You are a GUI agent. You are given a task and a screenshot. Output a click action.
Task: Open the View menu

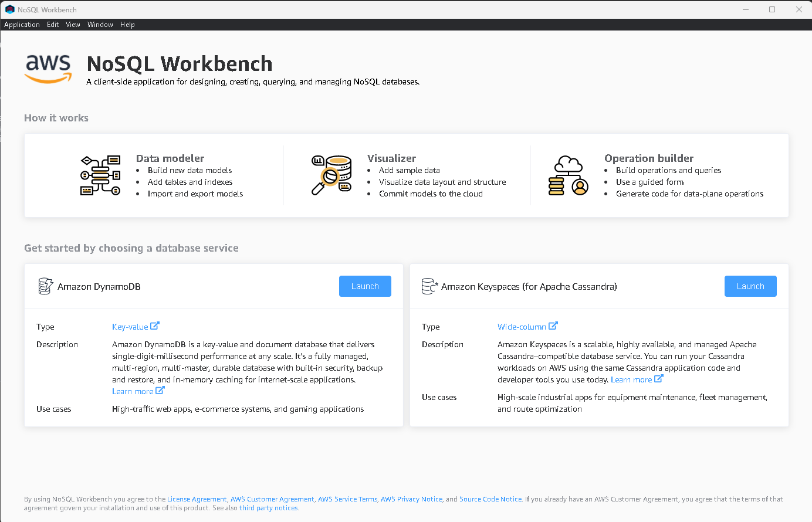[73, 25]
